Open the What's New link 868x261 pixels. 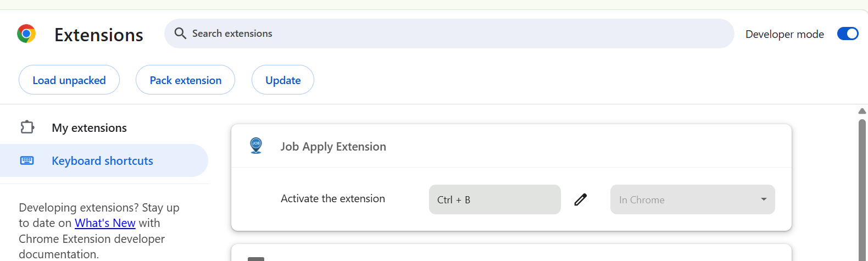pyautogui.click(x=105, y=223)
